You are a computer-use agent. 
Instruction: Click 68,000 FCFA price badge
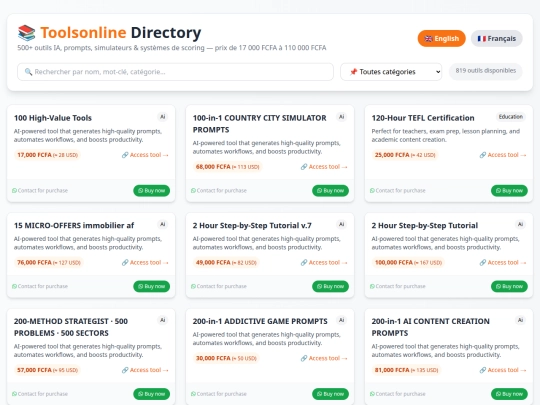[227, 167]
